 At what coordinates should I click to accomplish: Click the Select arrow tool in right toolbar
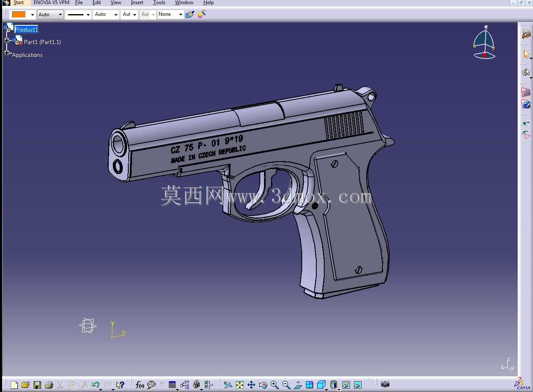[x=526, y=54]
